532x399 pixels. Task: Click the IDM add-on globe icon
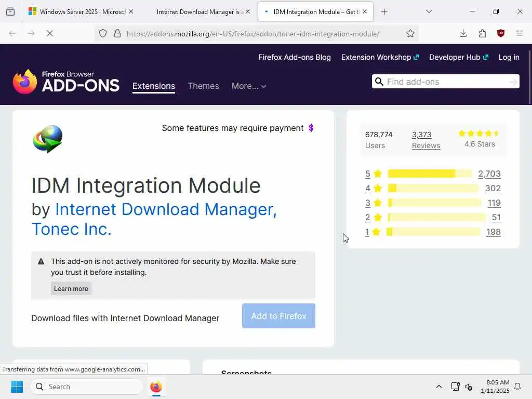48,139
